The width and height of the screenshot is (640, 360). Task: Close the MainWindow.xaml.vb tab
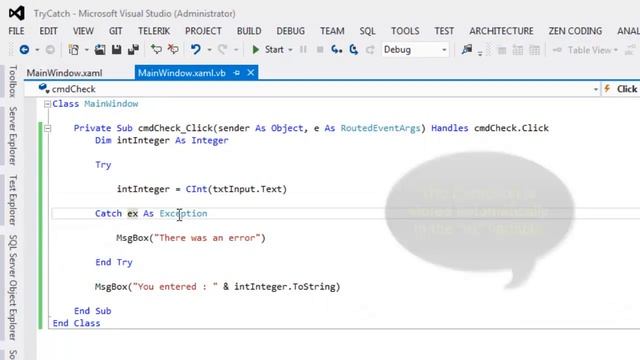pyautogui.click(x=251, y=73)
